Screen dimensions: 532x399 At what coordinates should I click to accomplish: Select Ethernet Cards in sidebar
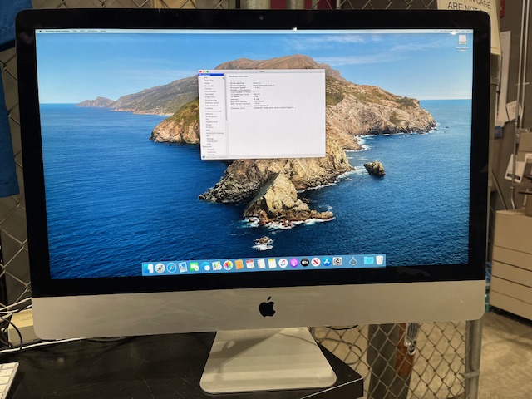[x=212, y=103]
